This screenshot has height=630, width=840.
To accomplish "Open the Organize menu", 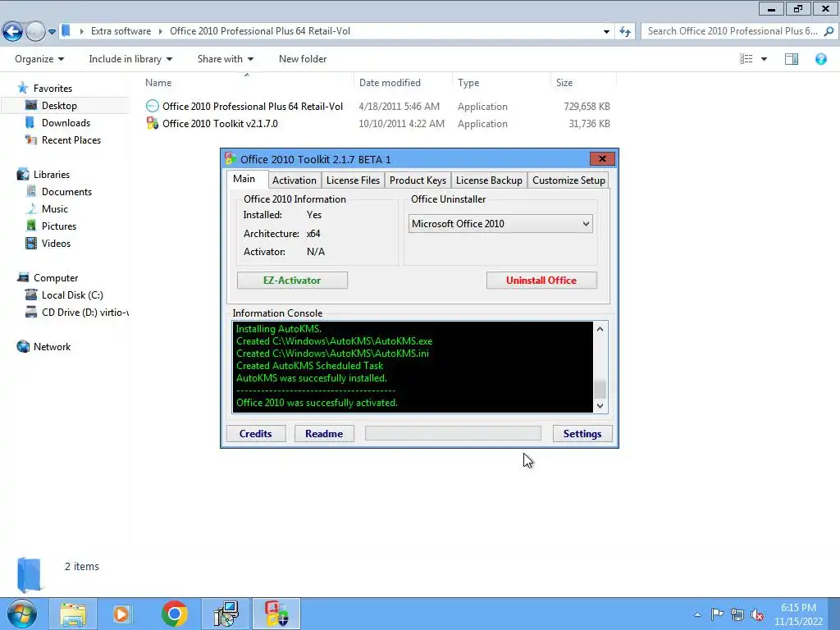I will [39, 59].
